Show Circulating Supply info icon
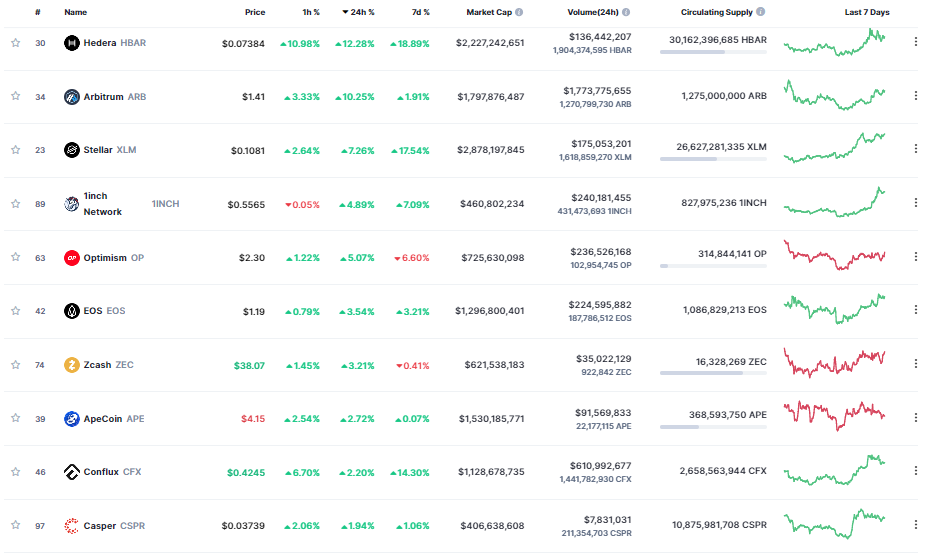The image size is (930, 553). click(x=760, y=11)
